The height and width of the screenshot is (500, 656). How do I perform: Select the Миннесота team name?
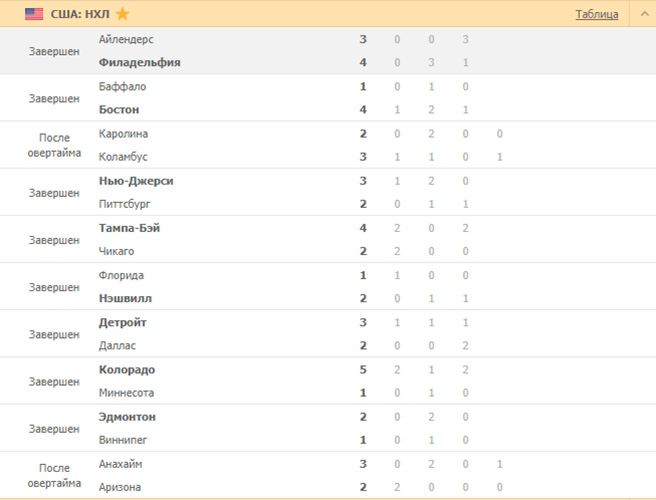[126, 393]
